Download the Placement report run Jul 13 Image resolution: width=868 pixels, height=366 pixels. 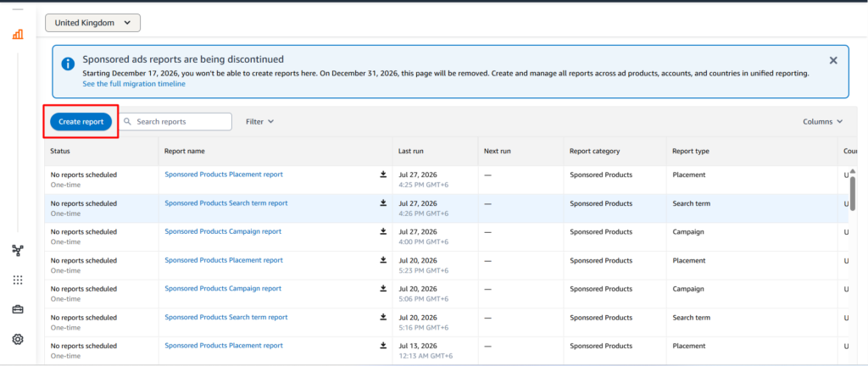click(383, 346)
